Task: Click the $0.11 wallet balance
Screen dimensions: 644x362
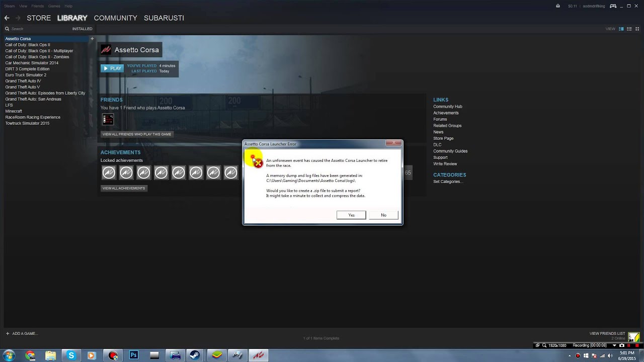Action: (x=573, y=6)
